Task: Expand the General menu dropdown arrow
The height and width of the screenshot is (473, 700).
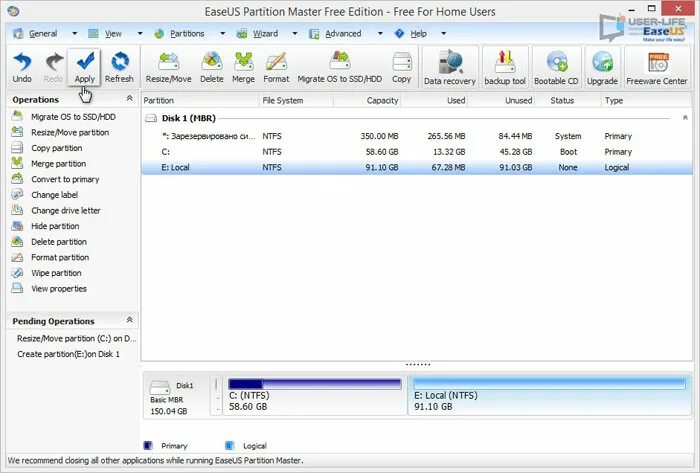Action: click(75, 33)
